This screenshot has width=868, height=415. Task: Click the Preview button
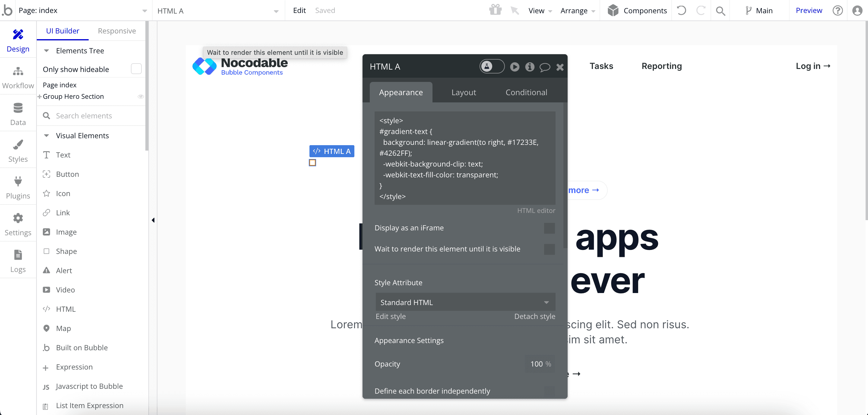coord(808,11)
